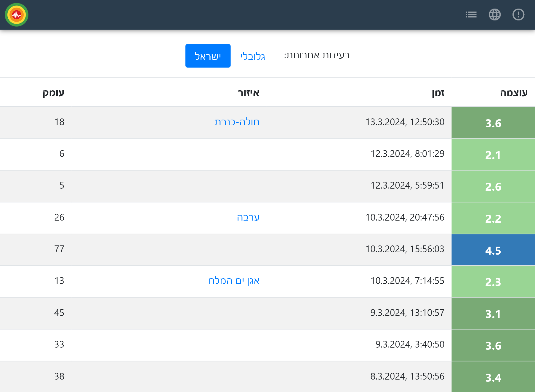Open the אגן ים המלח region link
This screenshot has width=535, height=392.
pyautogui.click(x=234, y=281)
